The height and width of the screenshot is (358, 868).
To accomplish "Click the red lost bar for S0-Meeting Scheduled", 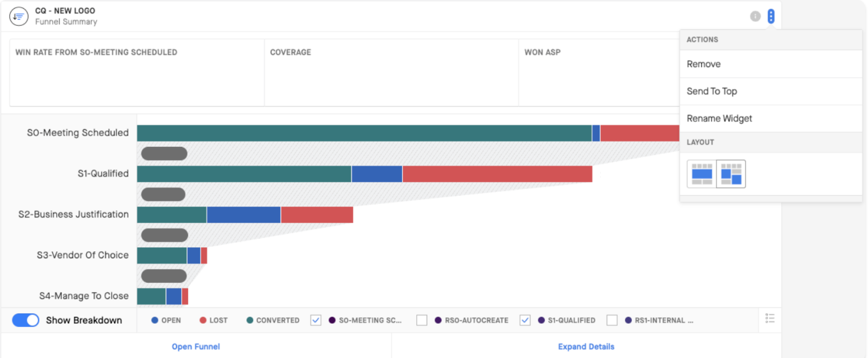I will point(640,133).
